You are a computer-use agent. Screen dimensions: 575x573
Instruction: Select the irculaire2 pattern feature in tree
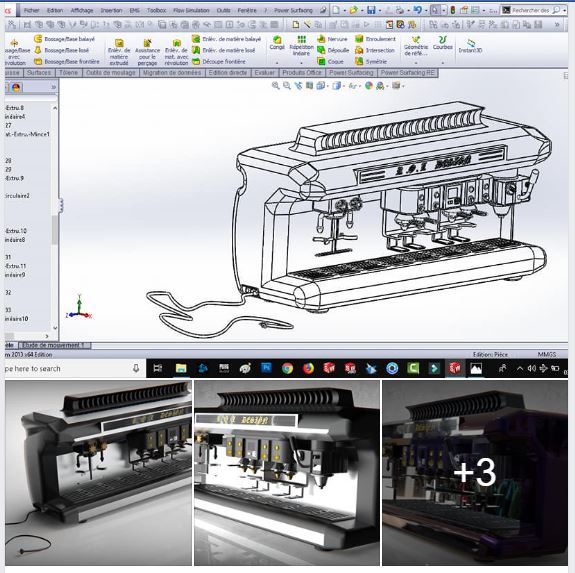(x=17, y=196)
